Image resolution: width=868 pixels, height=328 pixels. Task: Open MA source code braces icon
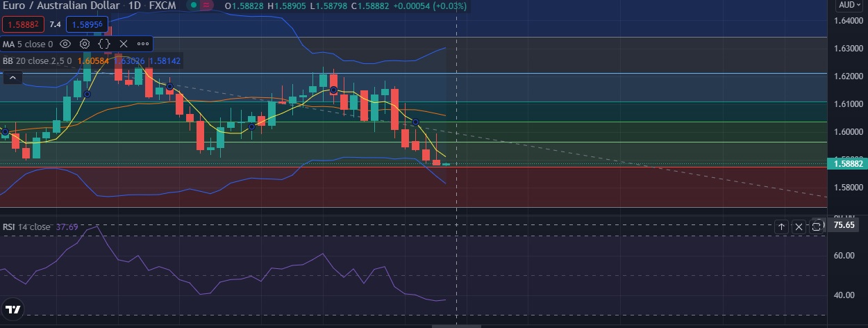pos(104,44)
